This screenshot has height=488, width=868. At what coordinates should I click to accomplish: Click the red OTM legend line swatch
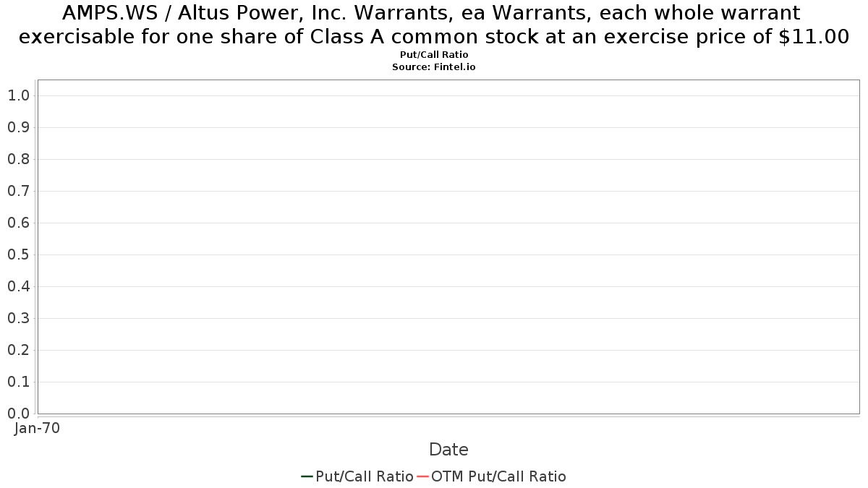(423, 476)
